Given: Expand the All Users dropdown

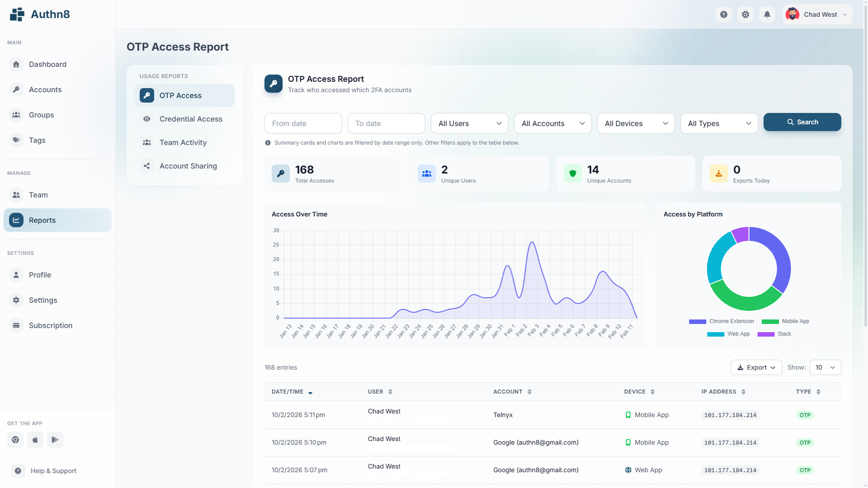Looking at the screenshot, I should coord(470,123).
